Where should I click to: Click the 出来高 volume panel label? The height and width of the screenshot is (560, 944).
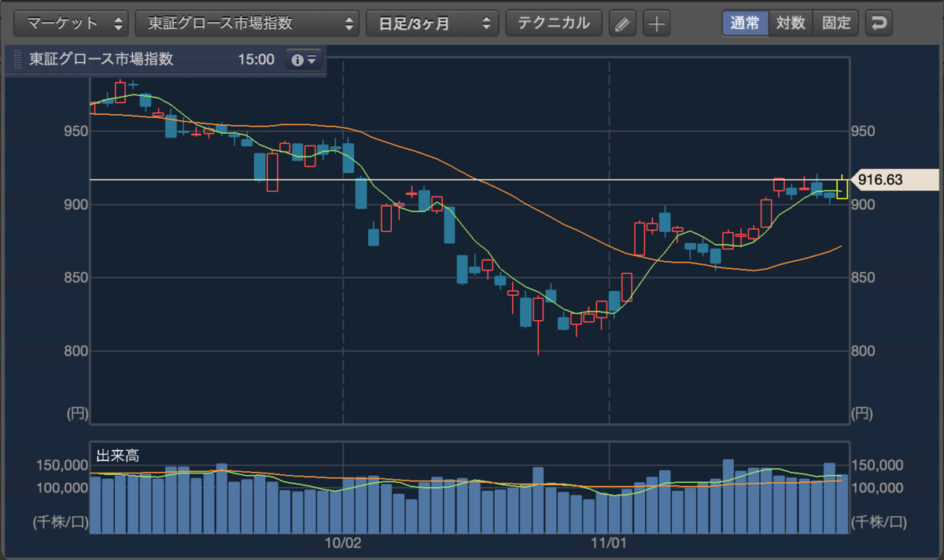pos(118,455)
